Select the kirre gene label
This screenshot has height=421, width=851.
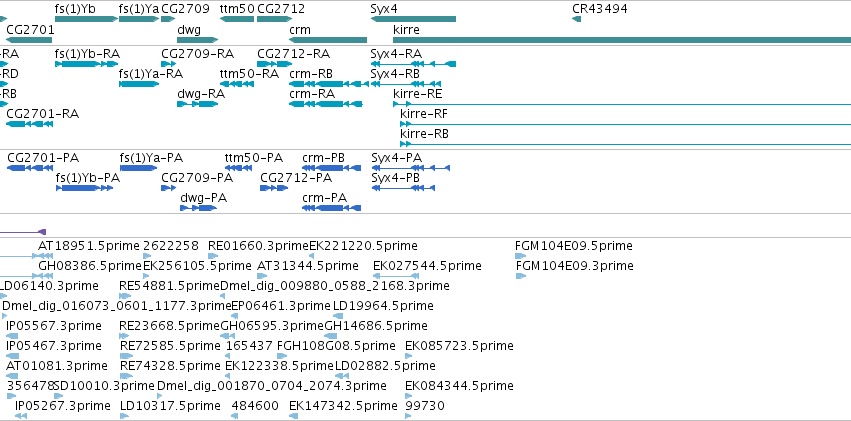(407, 29)
